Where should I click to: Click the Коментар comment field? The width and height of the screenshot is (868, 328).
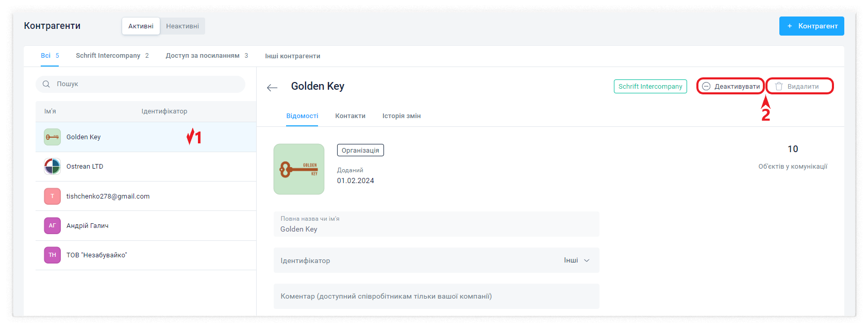pyautogui.click(x=436, y=297)
